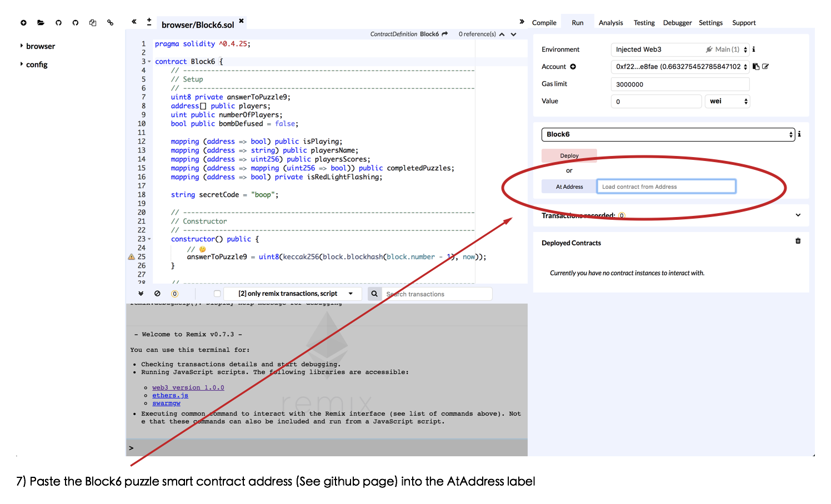Viewport: 831px width, 504px height.
Task: Go to the Debugger tab
Action: click(x=678, y=23)
